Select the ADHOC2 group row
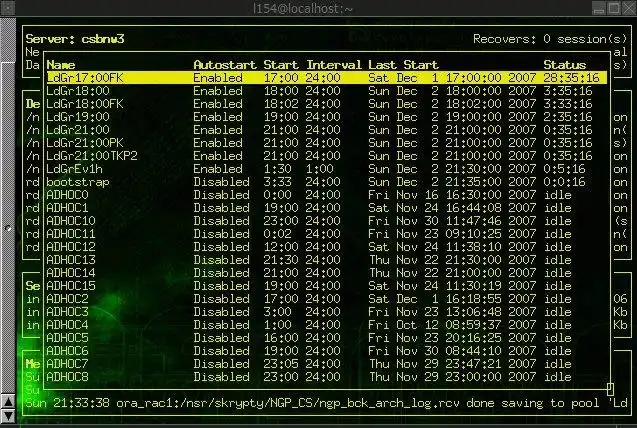Image resolution: width=637 pixels, height=428 pixels. pos(327,298)
